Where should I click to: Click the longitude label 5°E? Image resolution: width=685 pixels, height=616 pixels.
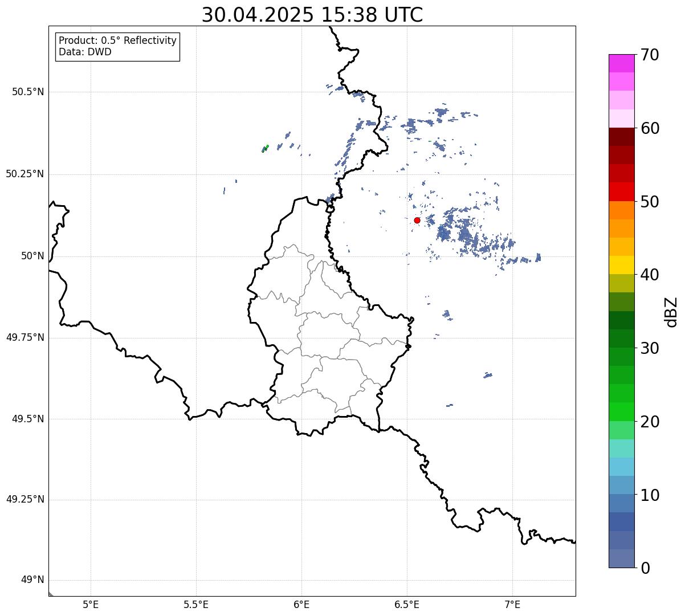pos(91,605)
